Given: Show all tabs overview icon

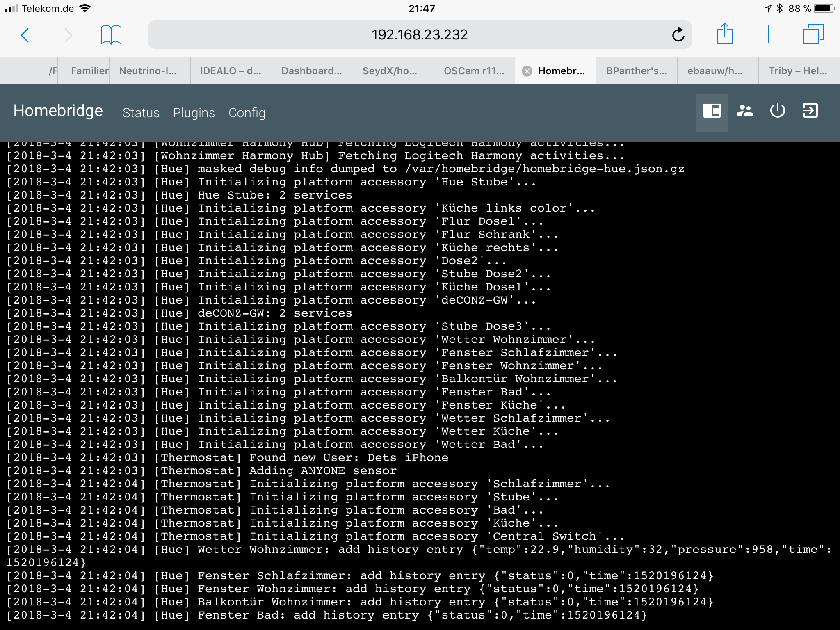Looking at the screenshot, I should (x=813, y=34).
